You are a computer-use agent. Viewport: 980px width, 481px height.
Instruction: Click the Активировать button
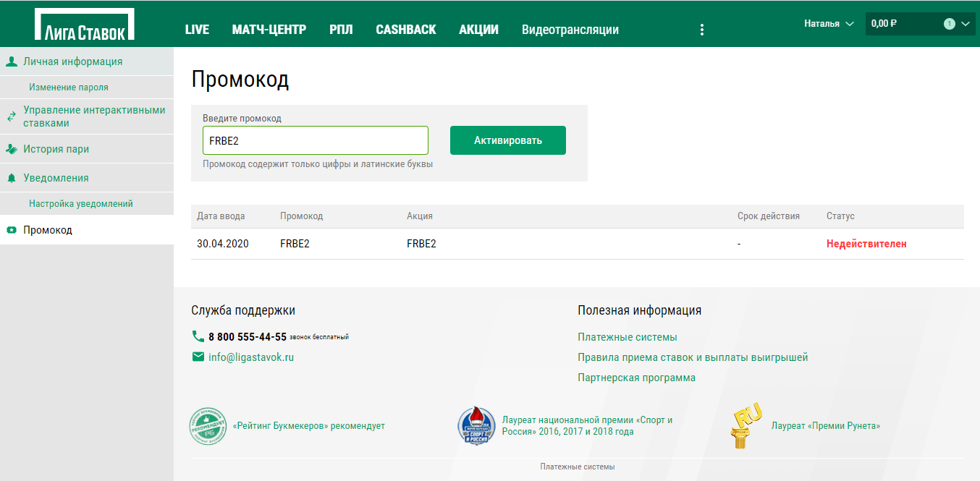508,140
